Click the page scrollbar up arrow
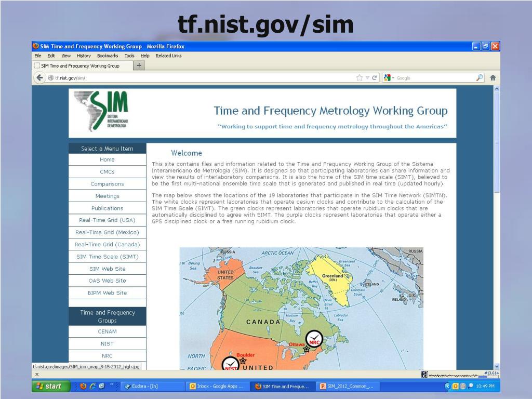Viewport: 532px width, 399px height. [x=497, y=89]
